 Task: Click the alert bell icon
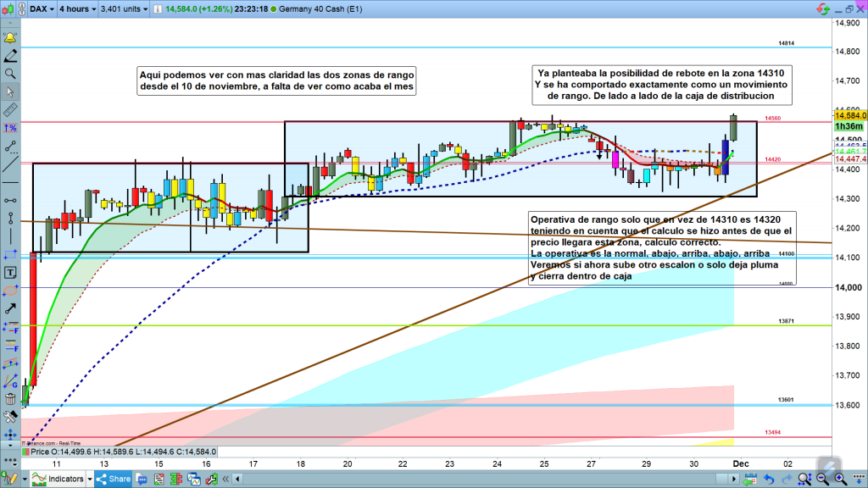pyautogui.click(x=10, y=39)
